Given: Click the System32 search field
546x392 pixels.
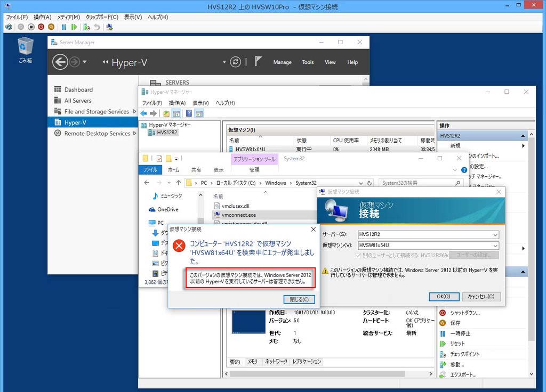Looking at the screenshot, I should click(421, 183).
